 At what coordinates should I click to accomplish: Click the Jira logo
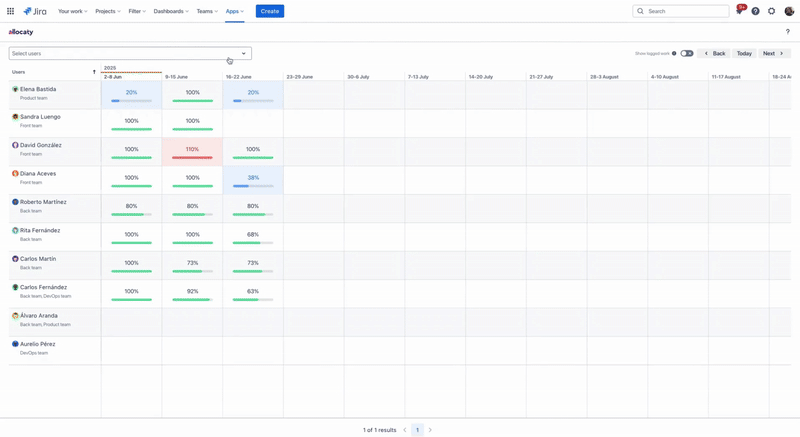35,11
